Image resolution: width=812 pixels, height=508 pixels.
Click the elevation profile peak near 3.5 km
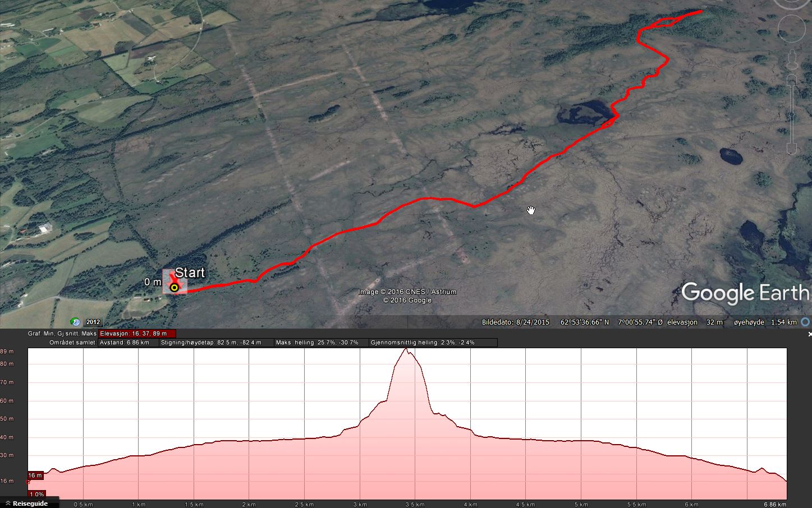pos(406,350)
